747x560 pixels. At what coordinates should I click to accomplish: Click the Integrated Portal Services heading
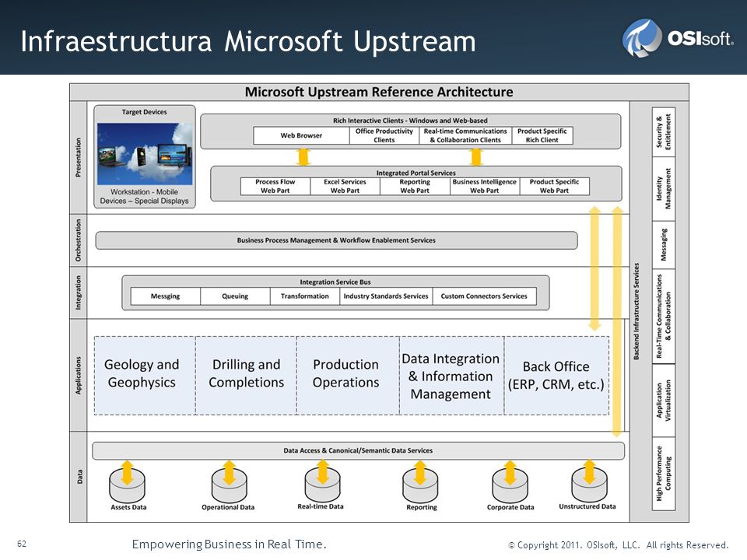pos(416,173)
